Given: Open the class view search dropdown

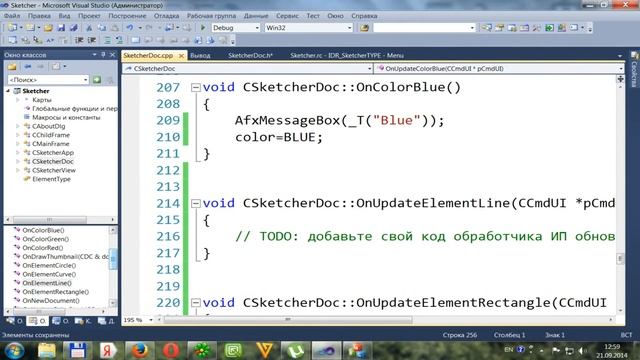Looking at the screenshot, I should 86,80.
